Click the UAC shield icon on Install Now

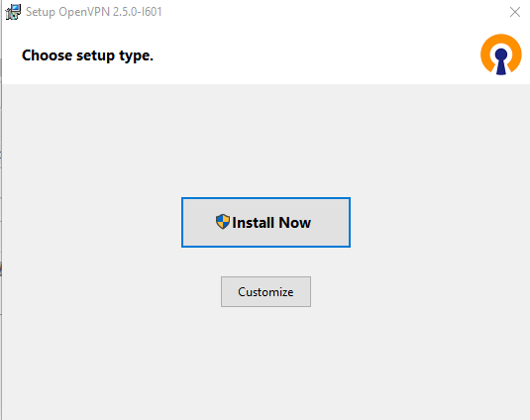[223, 222]
